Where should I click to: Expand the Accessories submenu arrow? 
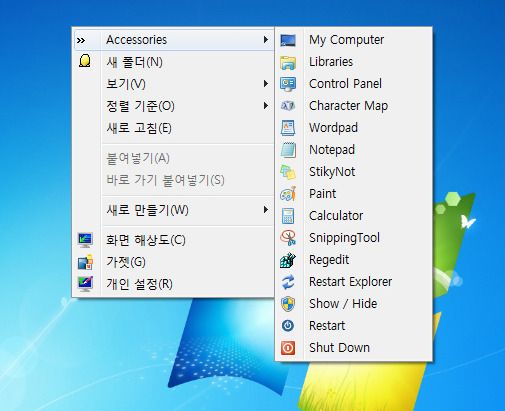point(266,40)
